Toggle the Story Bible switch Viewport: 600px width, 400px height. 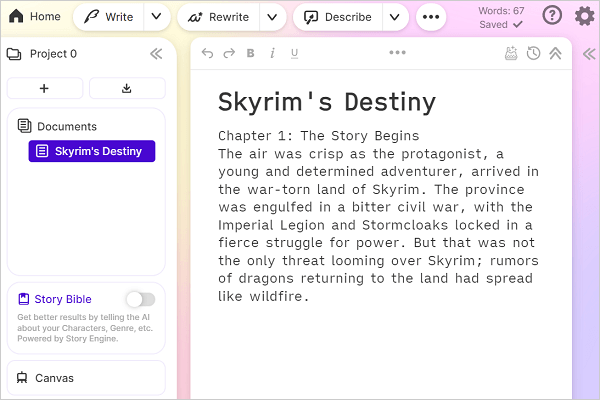141,299
